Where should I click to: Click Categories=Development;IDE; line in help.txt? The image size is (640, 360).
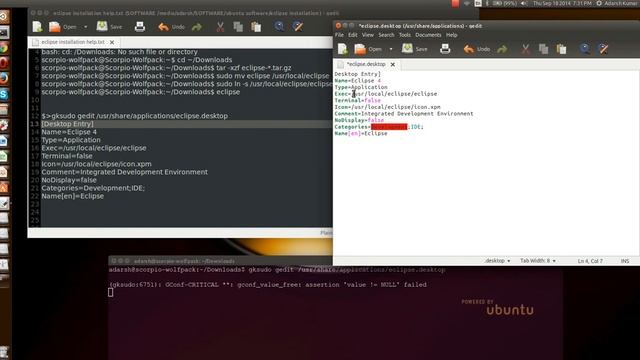click(93, 188)
